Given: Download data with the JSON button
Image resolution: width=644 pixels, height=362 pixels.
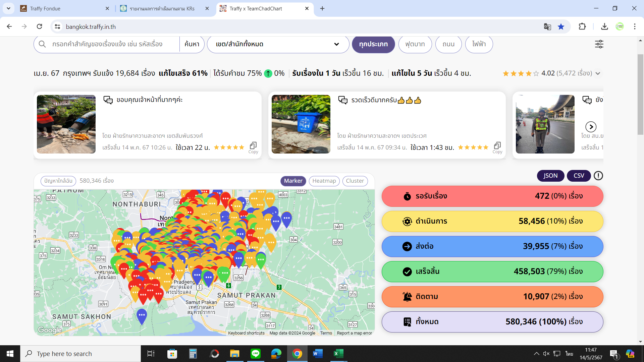Looking at the screenshot, I should pyautogui.click(x=550, y=176).
